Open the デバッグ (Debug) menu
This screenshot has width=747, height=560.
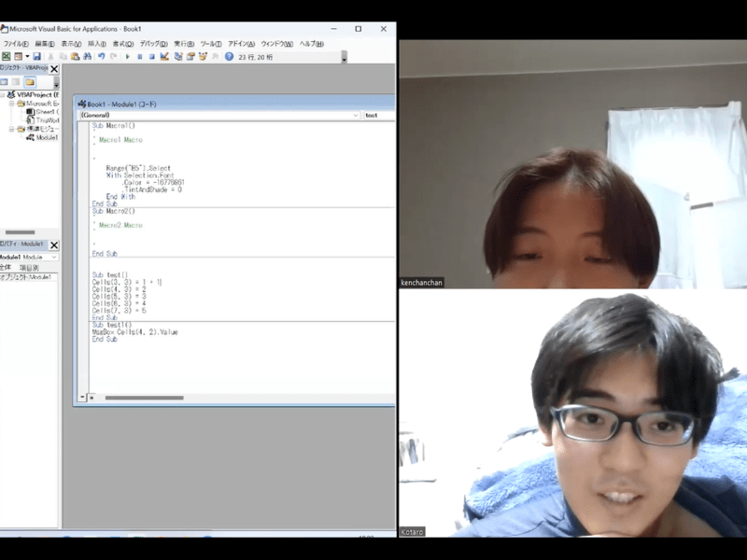coord(152,44)
